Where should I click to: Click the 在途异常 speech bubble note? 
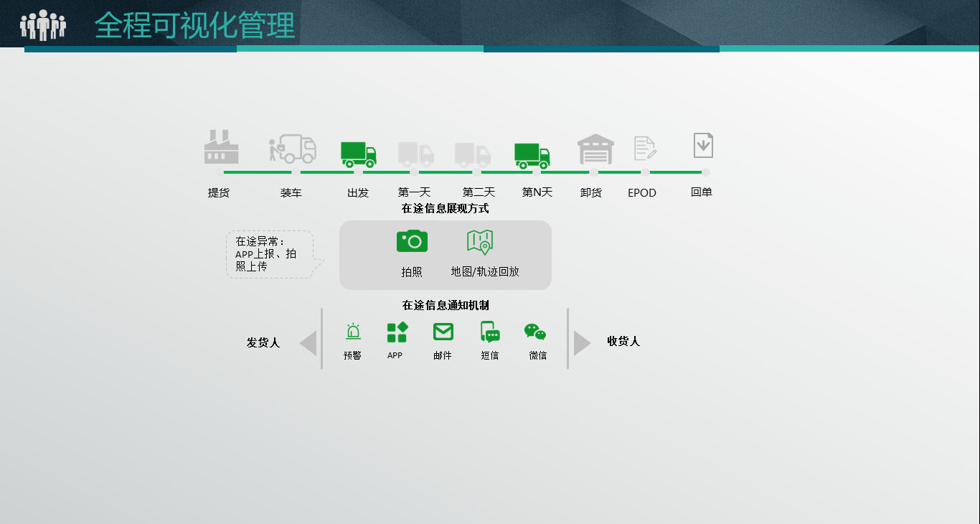(269, 254)
